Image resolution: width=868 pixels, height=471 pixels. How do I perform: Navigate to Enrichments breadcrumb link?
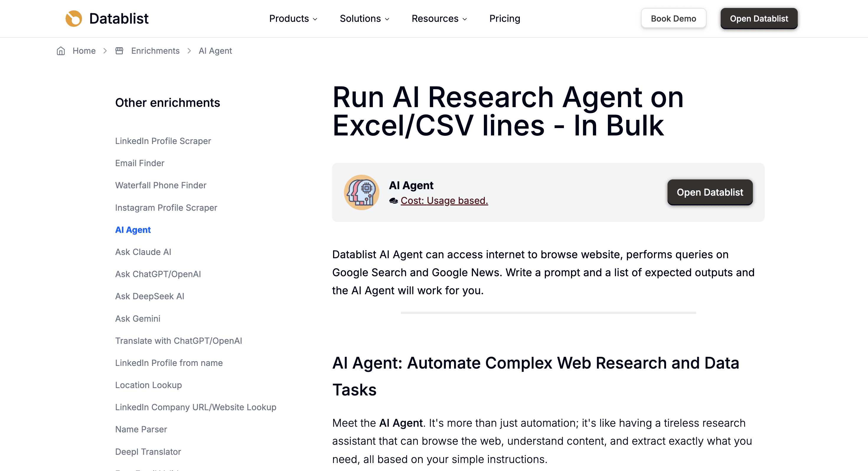(155, 51)
